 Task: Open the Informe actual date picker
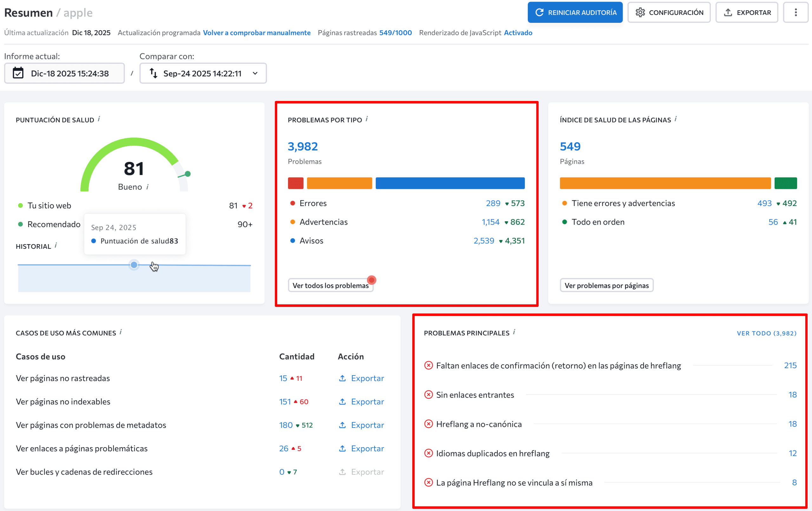tap(64, 73)
